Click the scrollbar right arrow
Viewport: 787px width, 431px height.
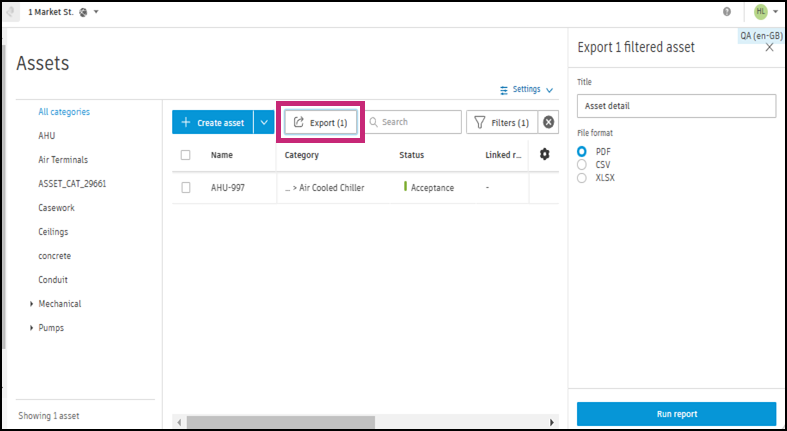(552, 422)
